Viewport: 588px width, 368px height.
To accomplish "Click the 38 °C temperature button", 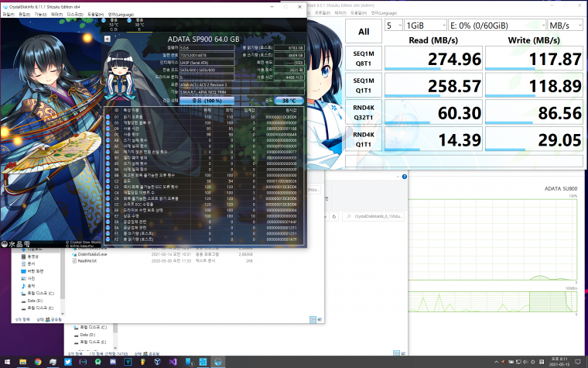I will (x=289, y=101).
